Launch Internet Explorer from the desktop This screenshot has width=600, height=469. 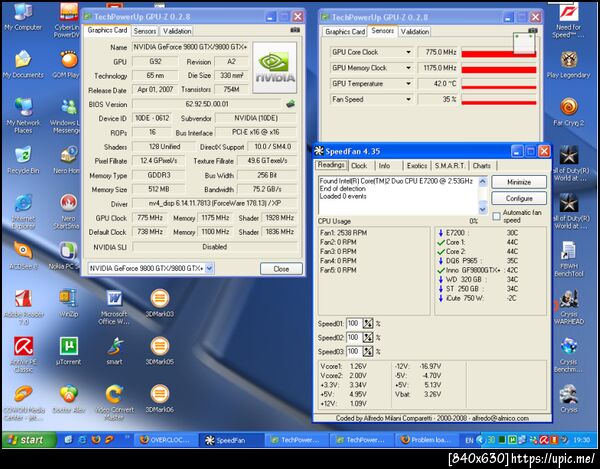[23, 211]
